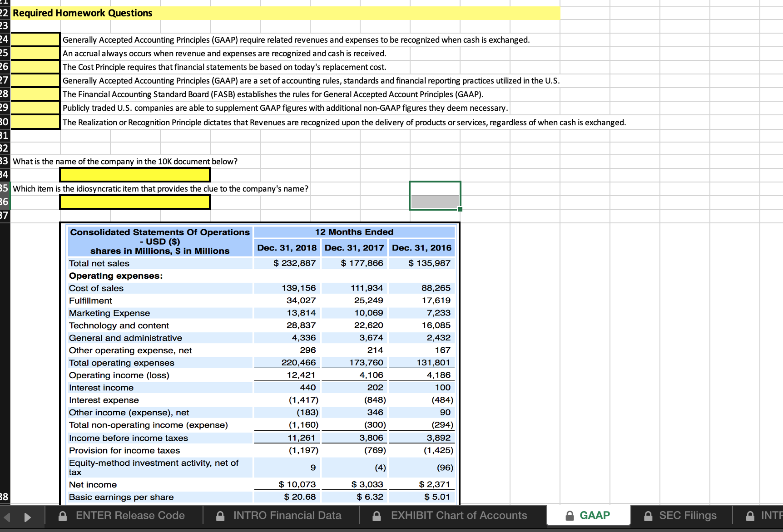Click the fill handle of selected cell
This screenshot has width=783, height=532.
(x=460, y=209)
